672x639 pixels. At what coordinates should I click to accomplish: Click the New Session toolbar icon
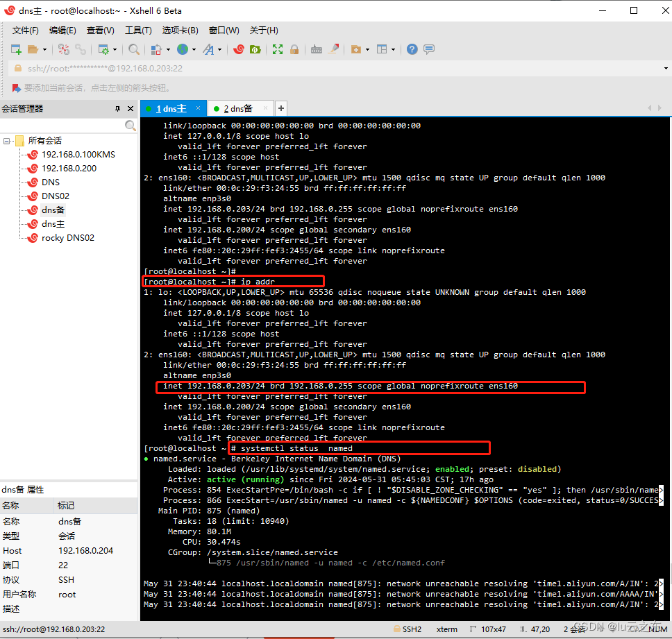click(15, 49)
